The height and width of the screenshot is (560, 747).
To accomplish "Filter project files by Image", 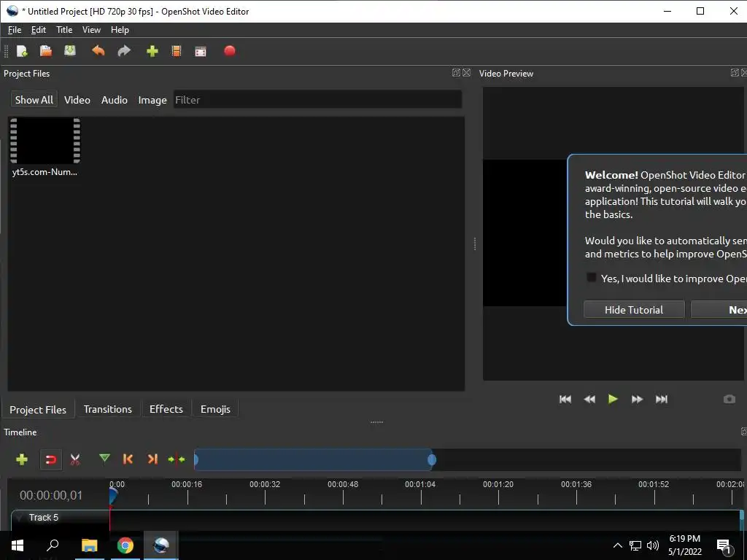I will (x=152, y=99).
